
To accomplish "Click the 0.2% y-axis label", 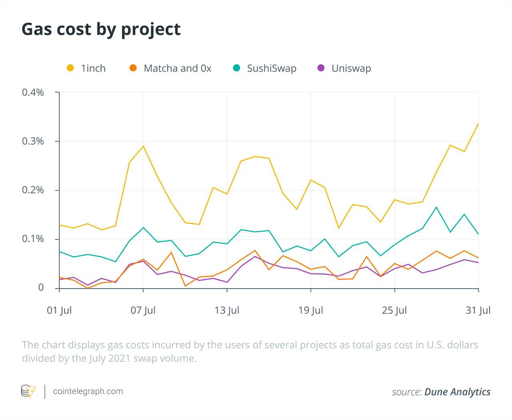I will tap(33, 190).
